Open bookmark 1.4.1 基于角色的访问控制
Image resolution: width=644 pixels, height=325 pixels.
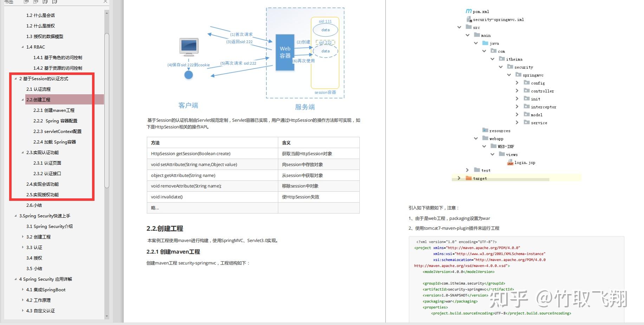click(x=58, y=58)
